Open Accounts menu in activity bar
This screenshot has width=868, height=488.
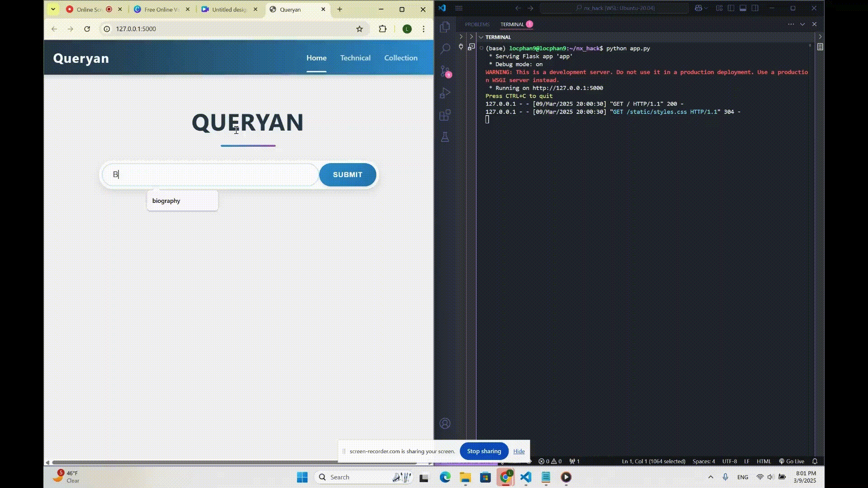point(445,423)
